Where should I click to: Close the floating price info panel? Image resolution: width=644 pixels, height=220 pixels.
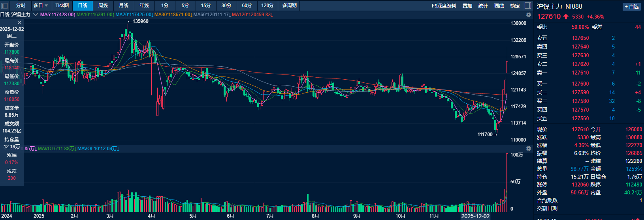[x=19, y=22]
